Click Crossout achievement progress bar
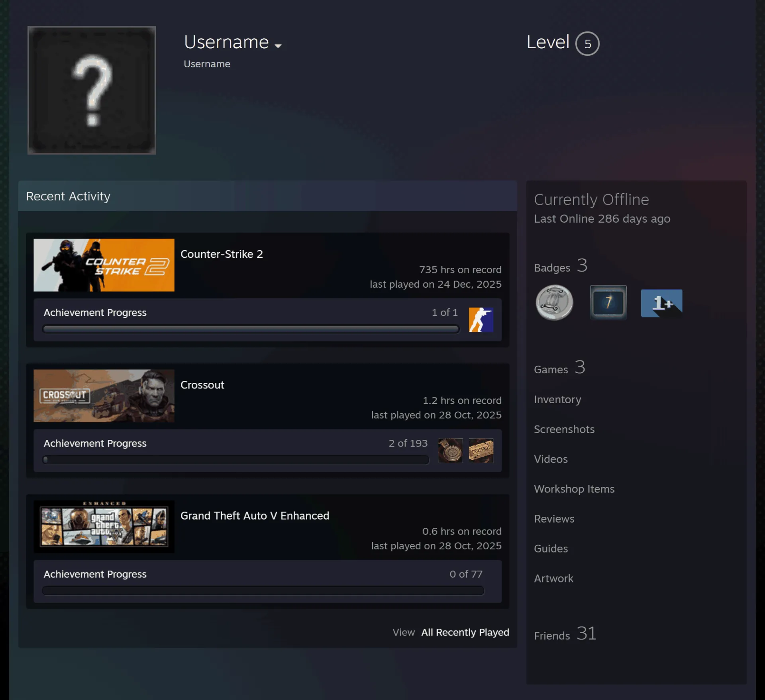Viewport: 765px width, 700px height. pos(236,460)
